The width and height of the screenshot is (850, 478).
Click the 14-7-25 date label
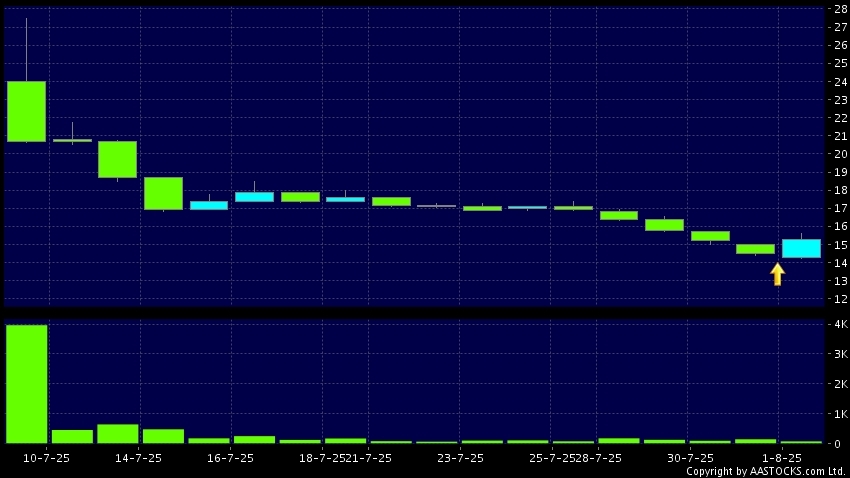click(x=138, y=458)
